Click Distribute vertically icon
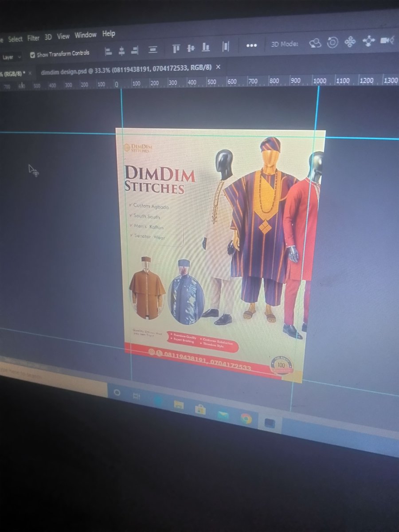Viewport: 399px width, 532px height. tap(153, 50)
